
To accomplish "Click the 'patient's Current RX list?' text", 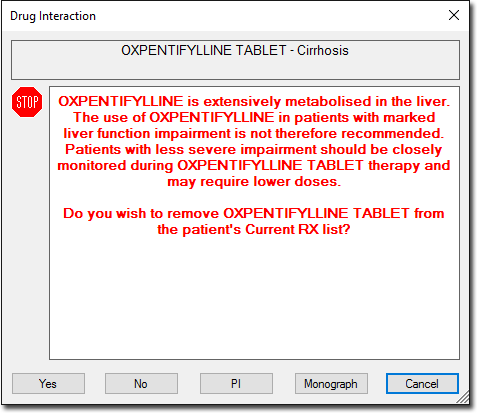I will [x=254, y=230].
